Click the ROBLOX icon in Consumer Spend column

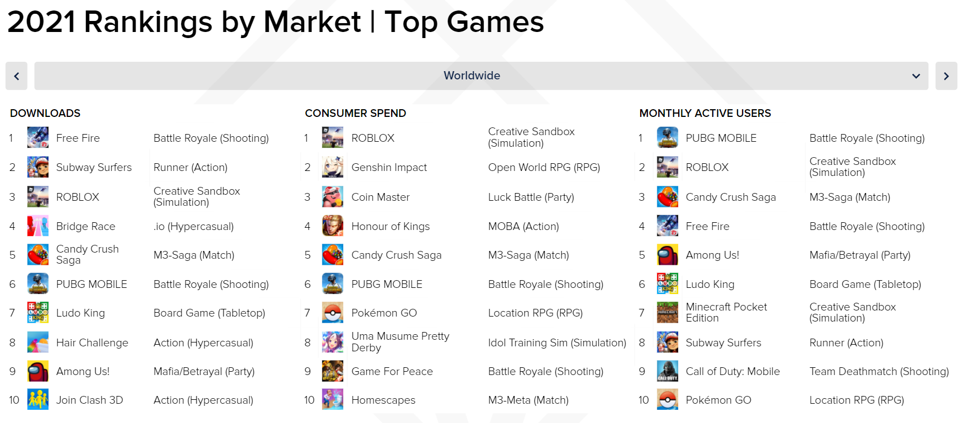tap(333, 138)
